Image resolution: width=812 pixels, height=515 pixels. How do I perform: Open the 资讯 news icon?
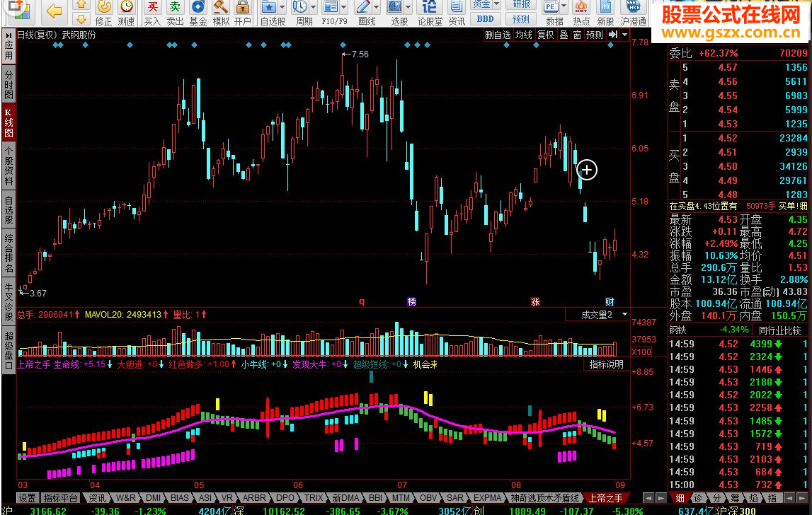point(456,7)
